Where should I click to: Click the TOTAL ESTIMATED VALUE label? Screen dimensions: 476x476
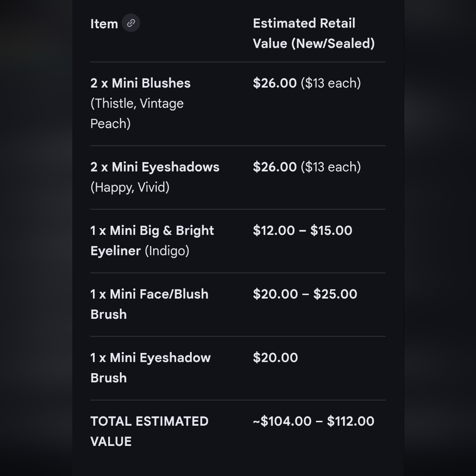coord(149,431)
